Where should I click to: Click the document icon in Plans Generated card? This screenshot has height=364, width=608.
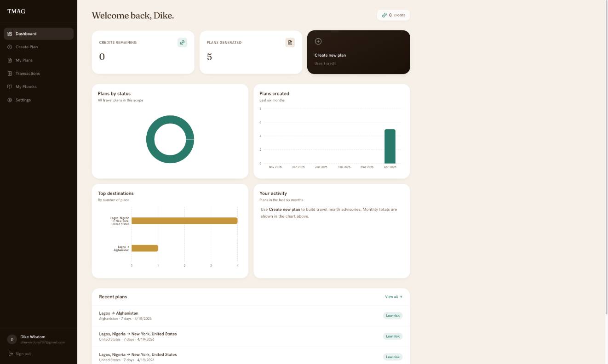tap(290, 42)
